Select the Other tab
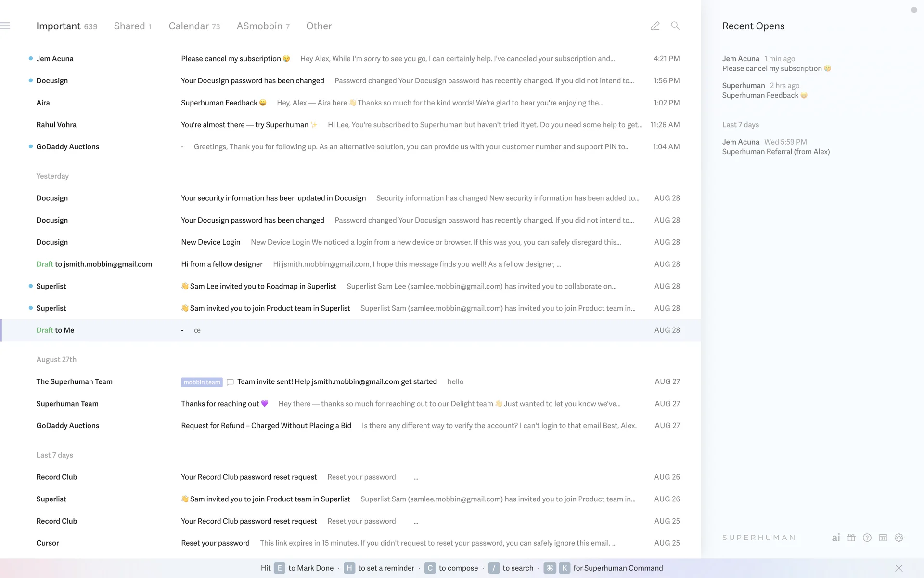This screenshot has width=924, height=578. pos(319,26)
